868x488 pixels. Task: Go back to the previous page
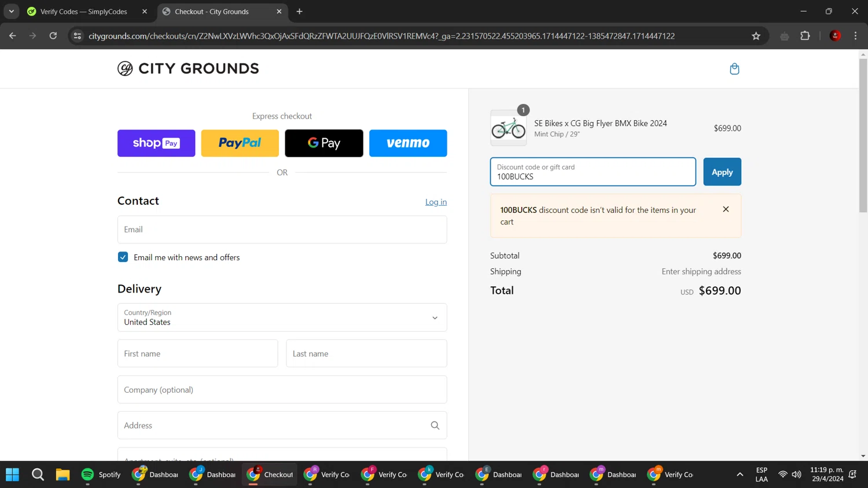[13, 36]
